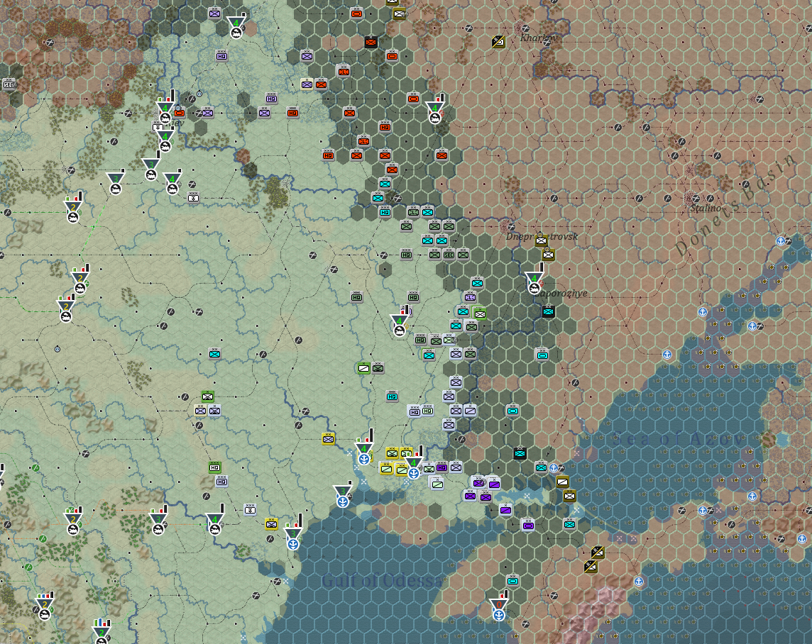Select the black cyan-infantry counter below Zaporozhye
Screen dimensions: 812x644
click(x=549, y=311)
